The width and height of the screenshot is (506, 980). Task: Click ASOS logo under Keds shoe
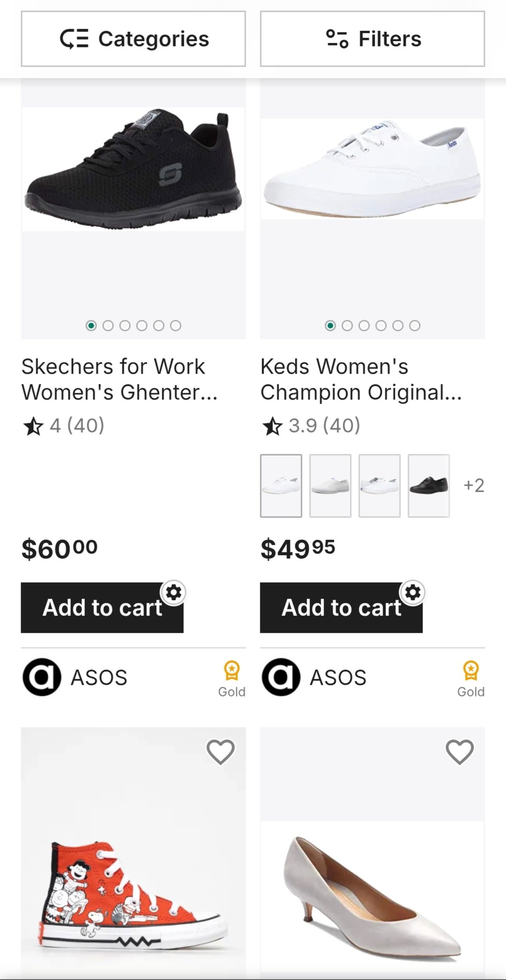coord(281,677)
